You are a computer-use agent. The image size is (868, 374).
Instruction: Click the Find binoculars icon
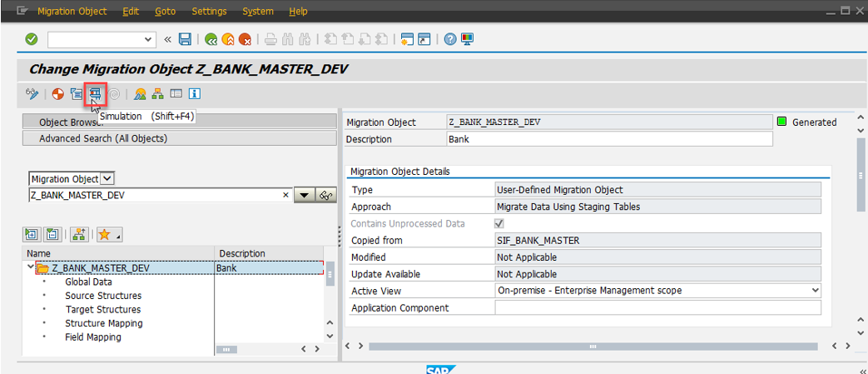[x=287, y=39]
